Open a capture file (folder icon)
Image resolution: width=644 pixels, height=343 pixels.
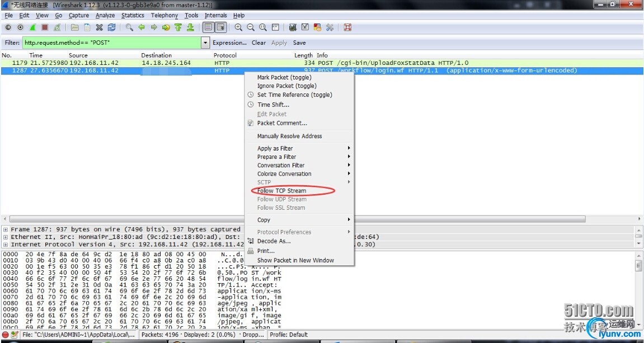pyautogui.click(x=75, y=27)
